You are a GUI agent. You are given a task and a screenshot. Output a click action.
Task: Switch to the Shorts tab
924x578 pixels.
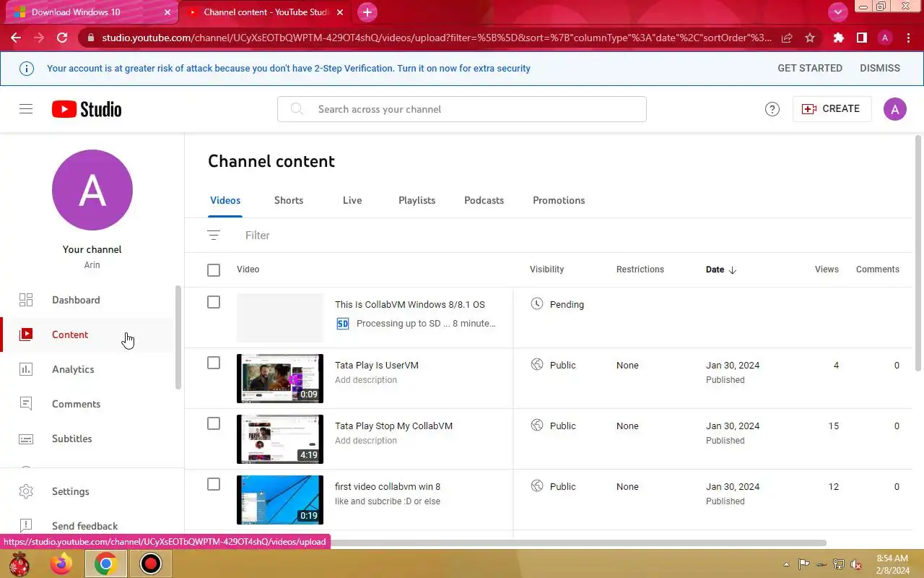tap(289, 200)
